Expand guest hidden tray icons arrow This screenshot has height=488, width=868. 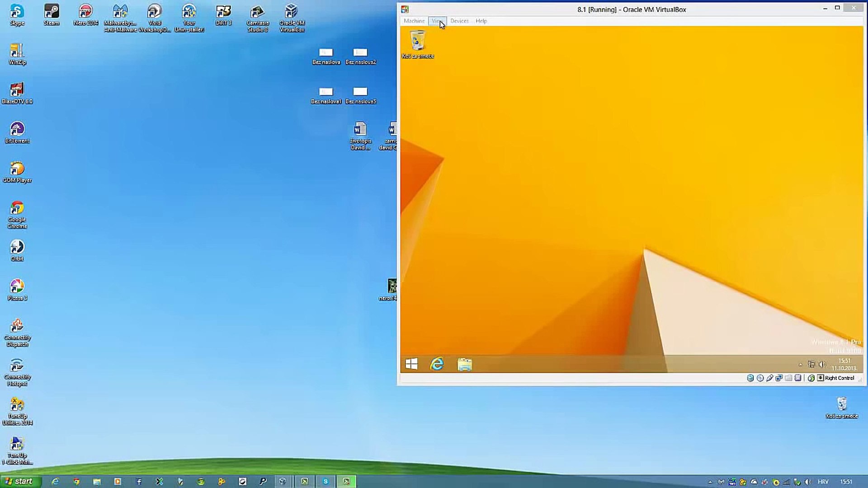pyautogui.click(x=800, y=365)
